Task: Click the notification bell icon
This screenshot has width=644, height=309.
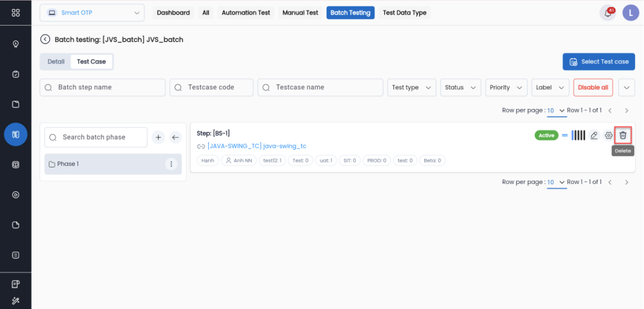Action: 608,13
